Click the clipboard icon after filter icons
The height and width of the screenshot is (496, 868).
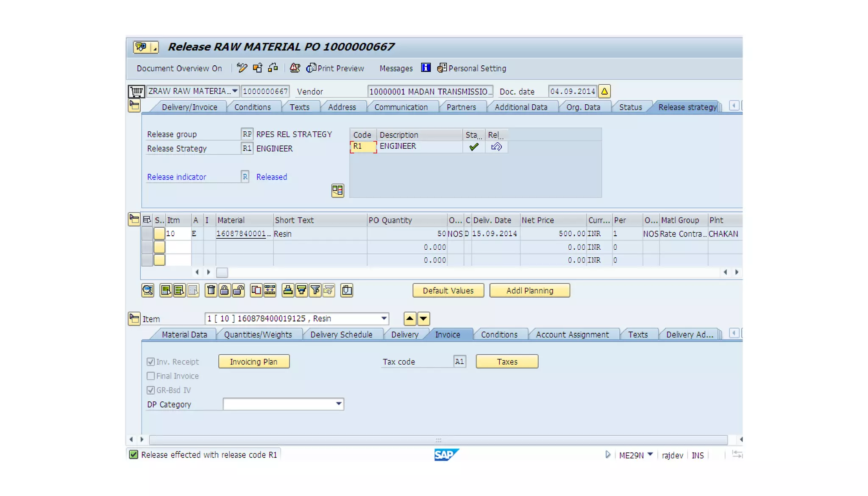[x=347, y=290]
